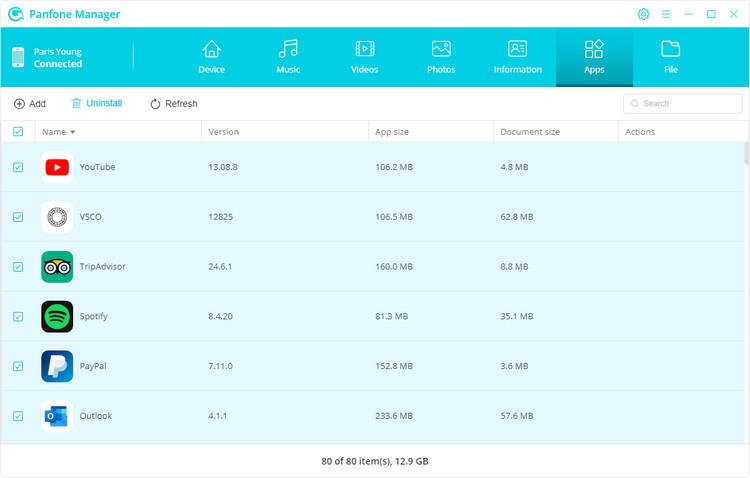Open the settings gear icon
Viewport: 750px width, 478px height.
tap(643, 14)
